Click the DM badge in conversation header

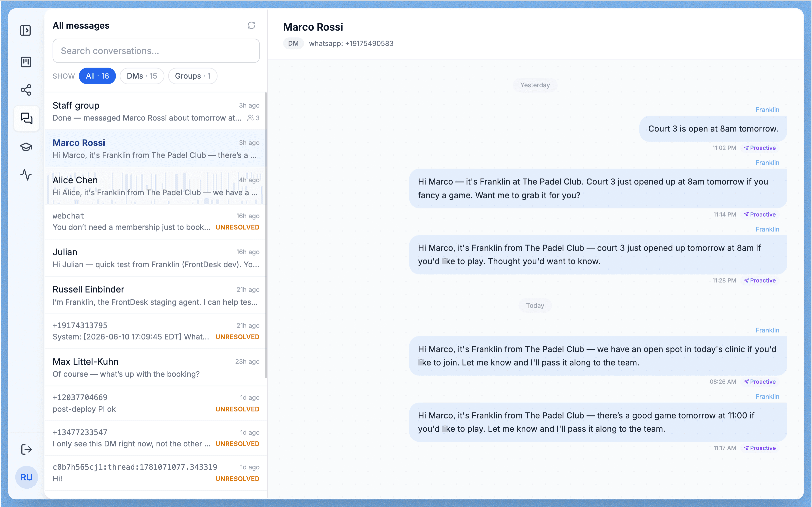tap(293, 44)
